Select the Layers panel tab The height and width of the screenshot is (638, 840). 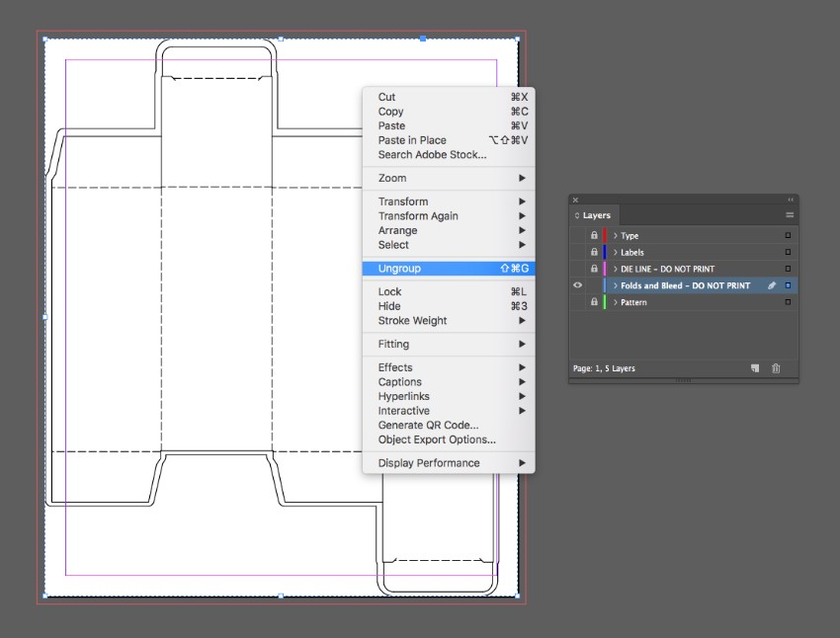(x=596, y=215)
